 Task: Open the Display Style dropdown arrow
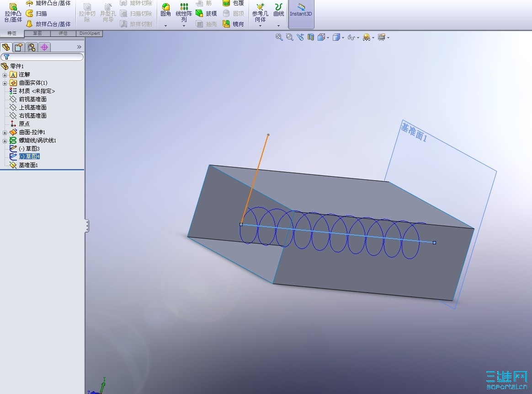pyautogui.click(x=343, y=38)
